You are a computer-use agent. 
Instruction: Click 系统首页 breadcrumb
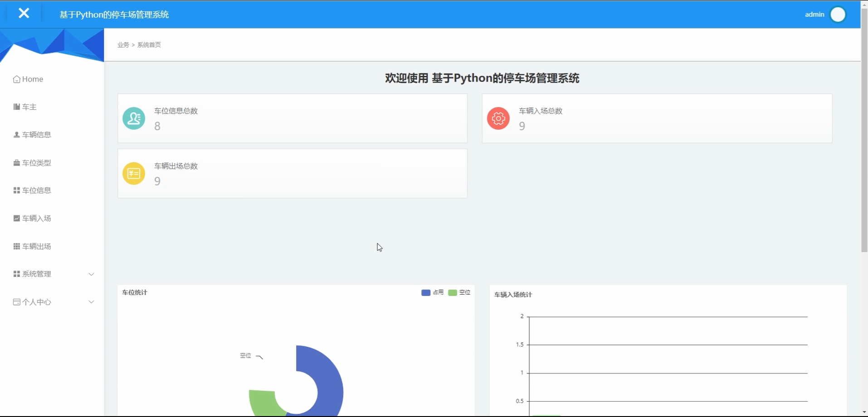[x=149, y=45]
